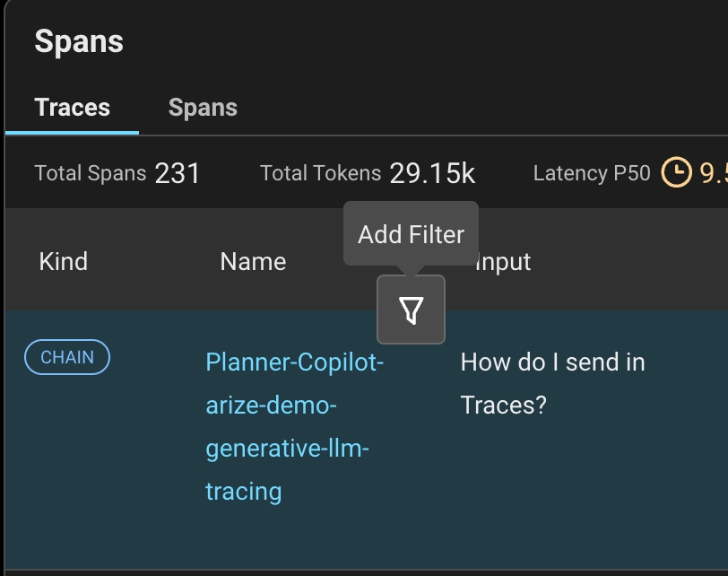
Task: Click the "tracing" last line of trace name
Action: pos(244,491)
